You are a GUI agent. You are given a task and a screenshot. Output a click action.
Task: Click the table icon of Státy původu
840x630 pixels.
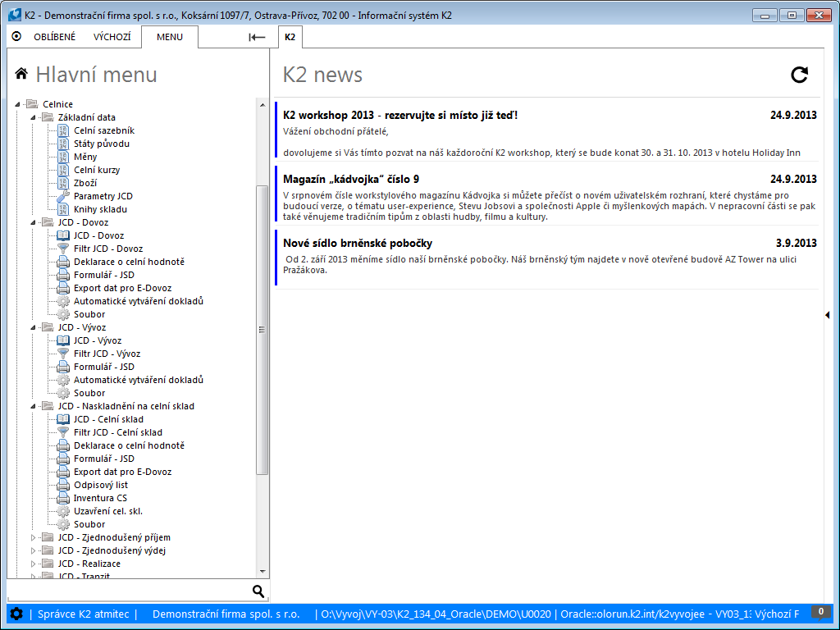pos(63,144)
